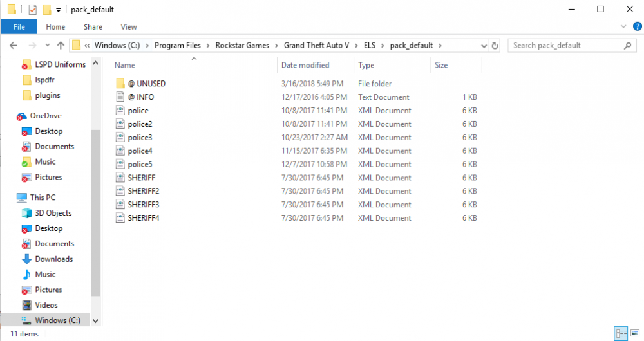Image resolution: width=644 pixels, height=341 pixels.
Task: Select the police XML file icon
Action: pos(120,111)
